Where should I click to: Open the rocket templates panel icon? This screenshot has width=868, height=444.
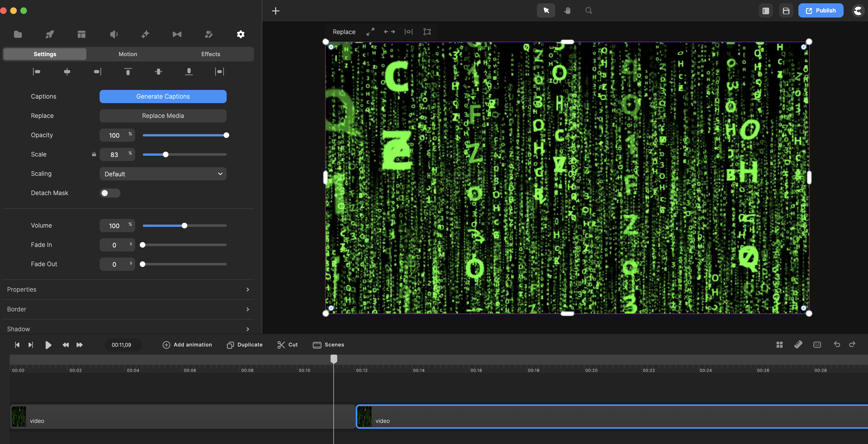click(x=50, y=34)
